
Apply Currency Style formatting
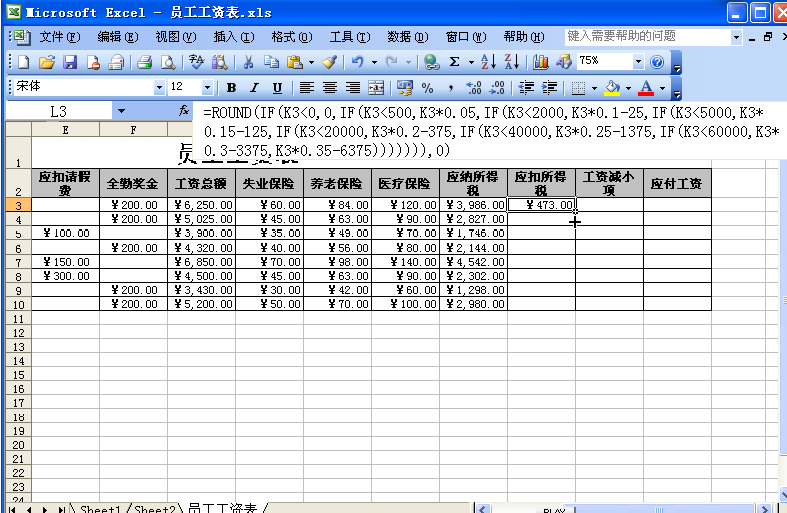[x=405, y=88]
